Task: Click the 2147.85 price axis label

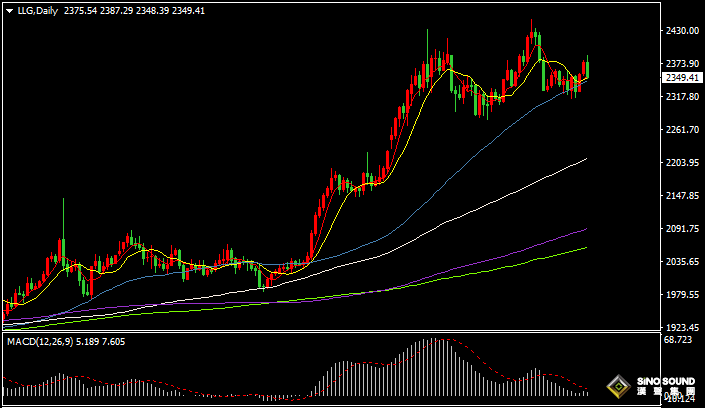Action: pos(681,196)
